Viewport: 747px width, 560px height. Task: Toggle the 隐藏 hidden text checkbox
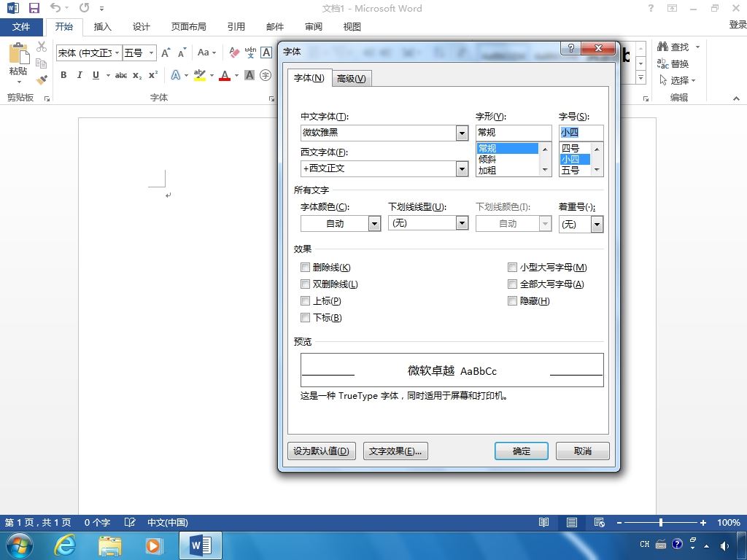tap(512, 300)
